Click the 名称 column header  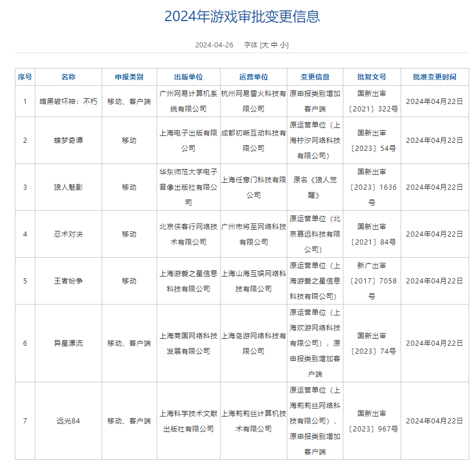[x=69, y=77]
